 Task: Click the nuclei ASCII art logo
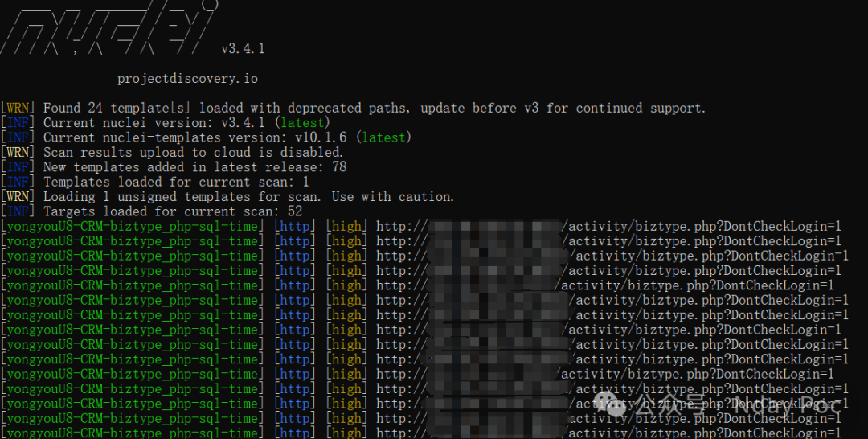109,27
